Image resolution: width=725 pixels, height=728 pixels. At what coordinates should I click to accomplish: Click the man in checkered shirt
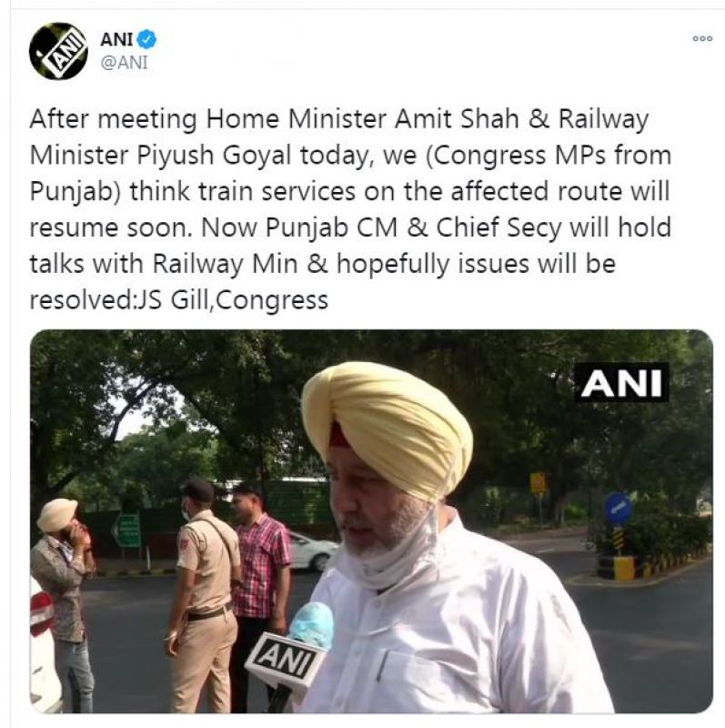(x=259, y=571)
